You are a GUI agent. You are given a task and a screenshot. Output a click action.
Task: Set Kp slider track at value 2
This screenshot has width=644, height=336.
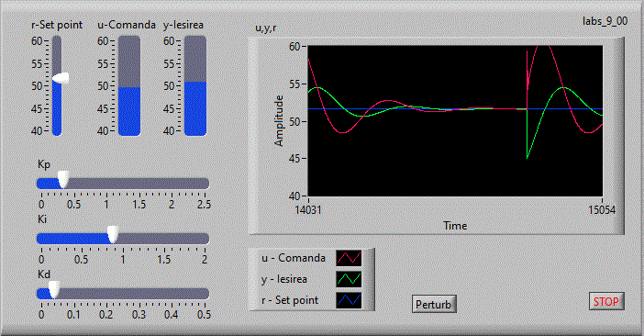pyautogui.click(x=172, y=184)
